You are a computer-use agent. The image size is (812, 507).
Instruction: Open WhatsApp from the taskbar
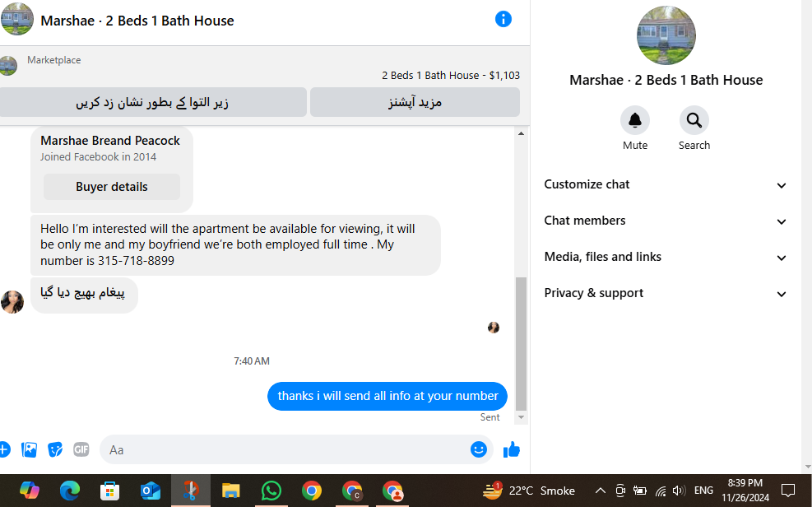tap(271, 491)
